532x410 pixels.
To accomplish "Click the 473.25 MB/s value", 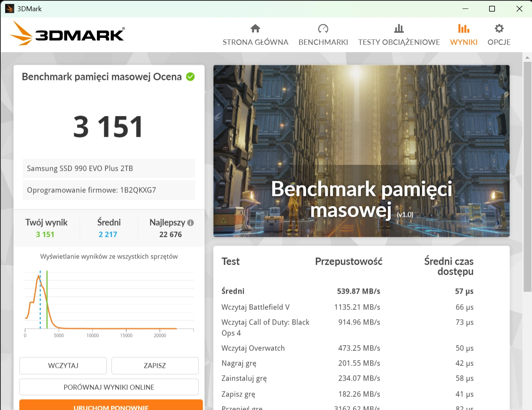I will [x=359, y=348].
